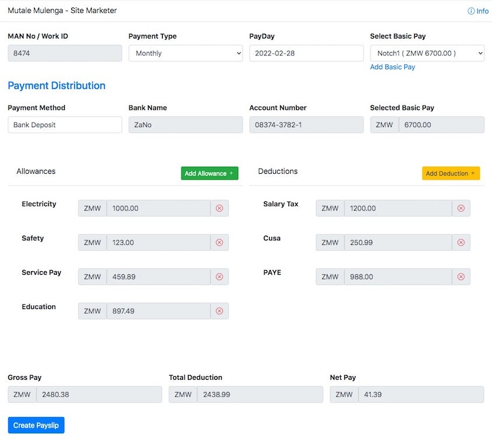The height and width of the screenshot is (448, 492).
Task: Click the Bank Name field
Action: [186, 125]
